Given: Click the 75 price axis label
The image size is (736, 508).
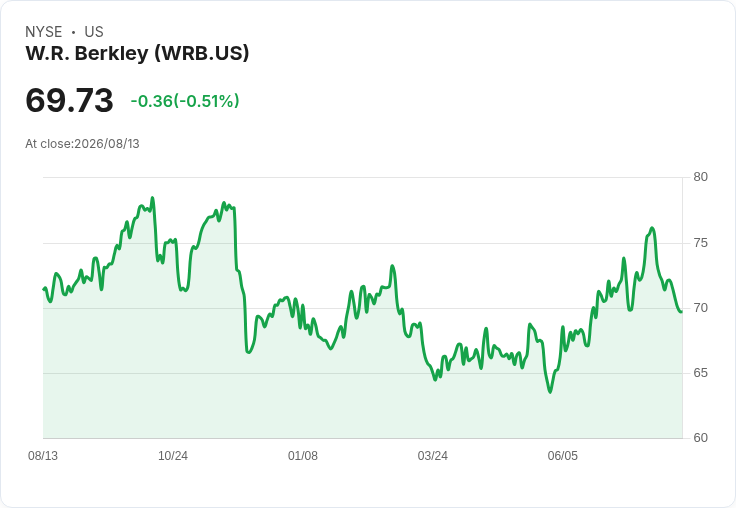Looking at the screenshot, I should point(700,243).
